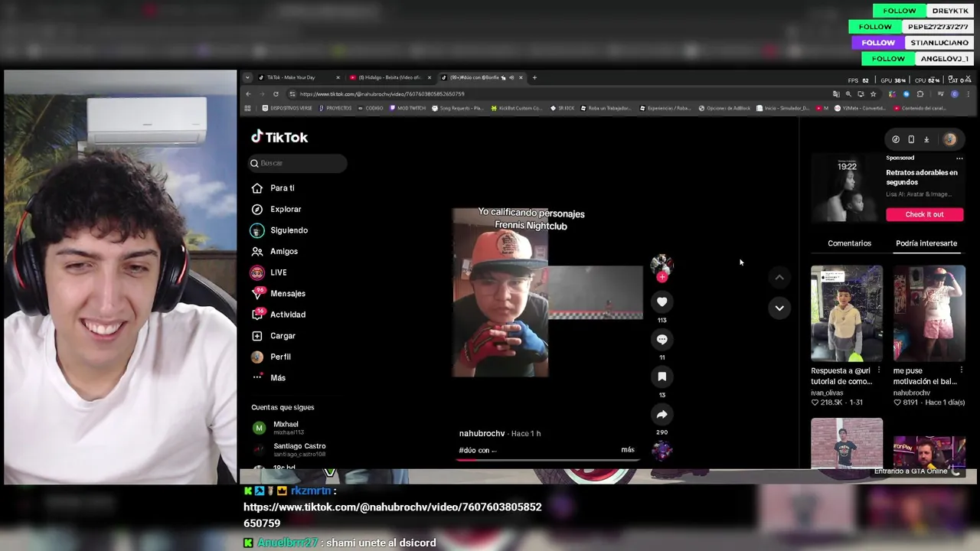980x551 pixels.
Task: Click the video player area
Action: tap(547, 292)
